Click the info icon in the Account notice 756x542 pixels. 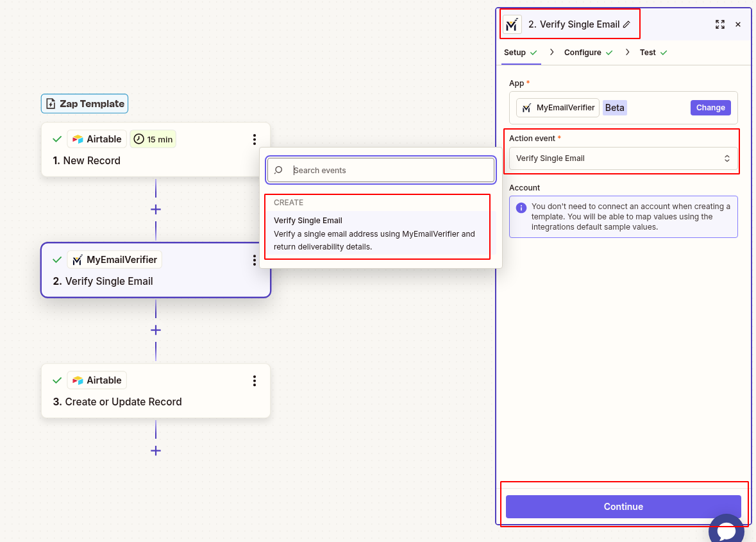(521, 207)
